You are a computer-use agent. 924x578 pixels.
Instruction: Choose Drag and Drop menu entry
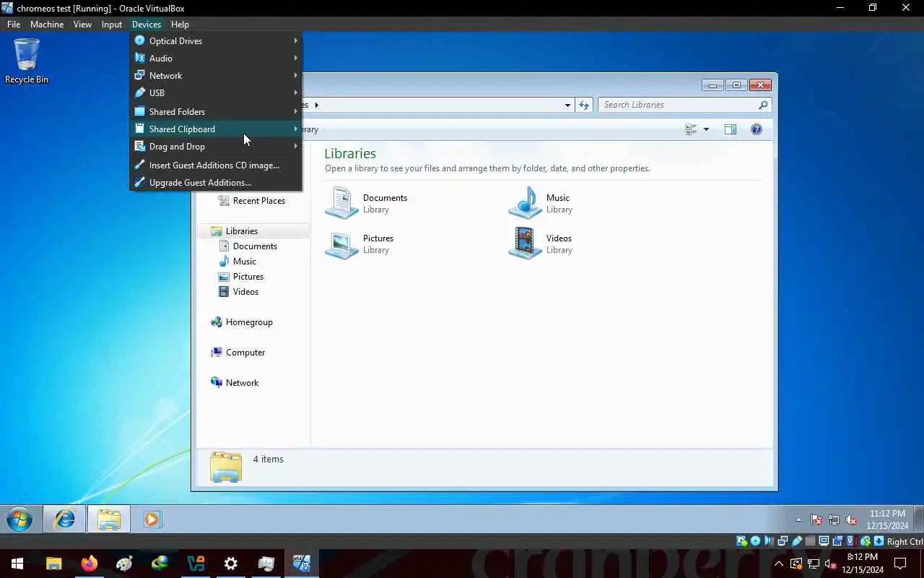pos(216,147)
